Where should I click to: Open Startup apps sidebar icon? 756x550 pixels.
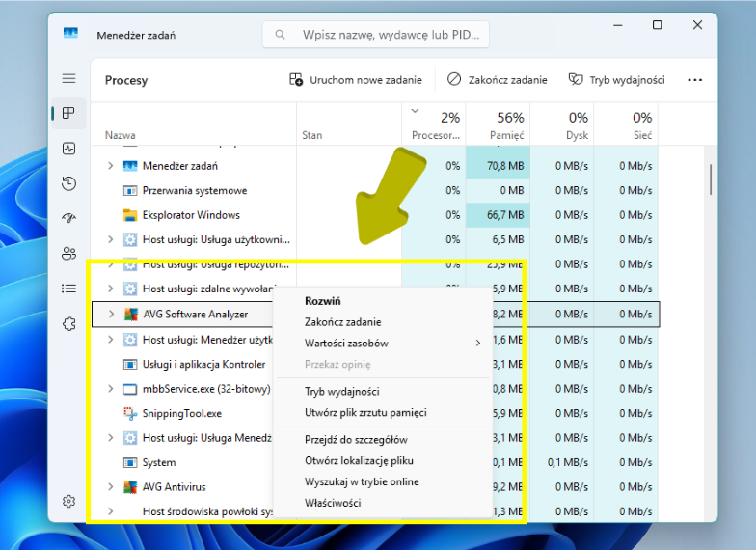[x=68, y=218]
